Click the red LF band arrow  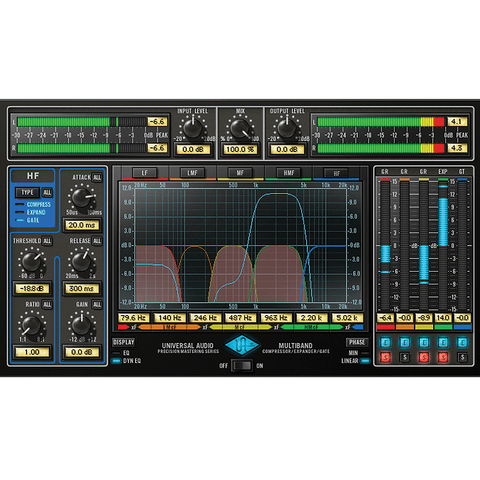tap(123, 327)
